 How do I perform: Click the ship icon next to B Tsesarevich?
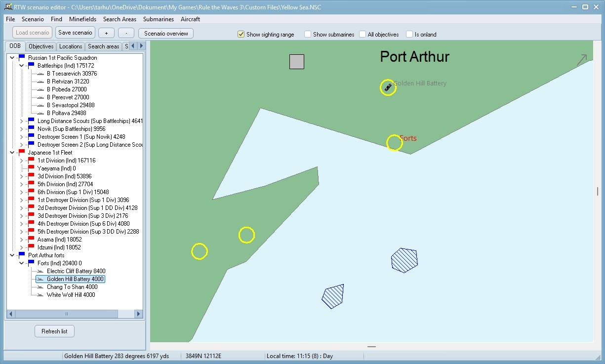[40, 74]
